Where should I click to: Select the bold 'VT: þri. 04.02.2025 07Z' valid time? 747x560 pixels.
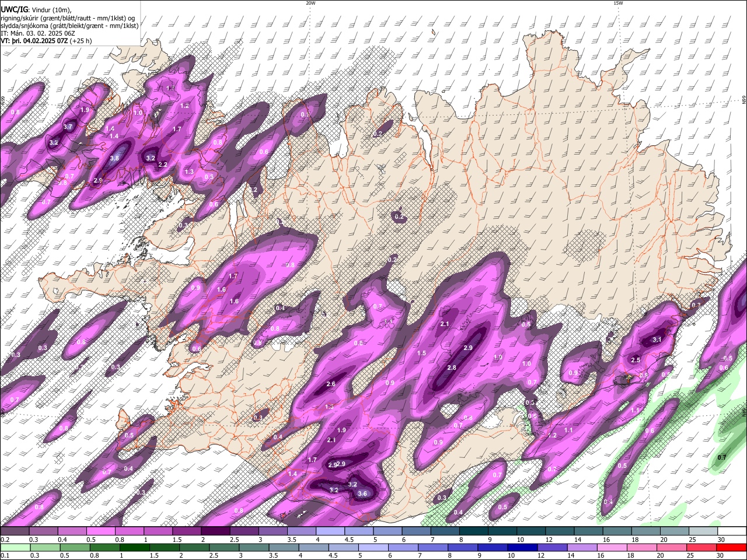click(34, 41)
